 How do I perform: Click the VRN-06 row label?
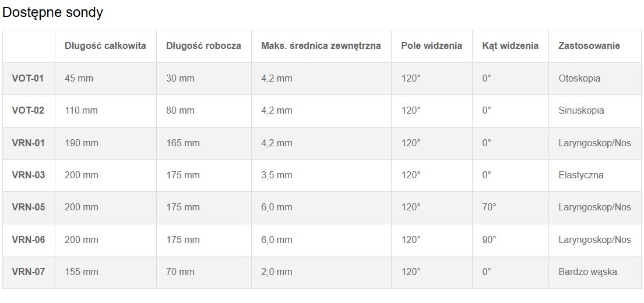pos(28,239)
